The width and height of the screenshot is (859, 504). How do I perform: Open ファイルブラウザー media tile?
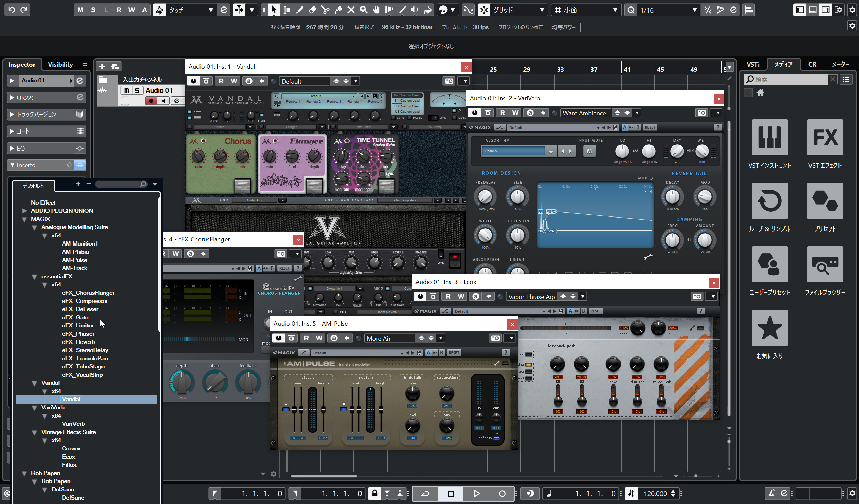825,264
